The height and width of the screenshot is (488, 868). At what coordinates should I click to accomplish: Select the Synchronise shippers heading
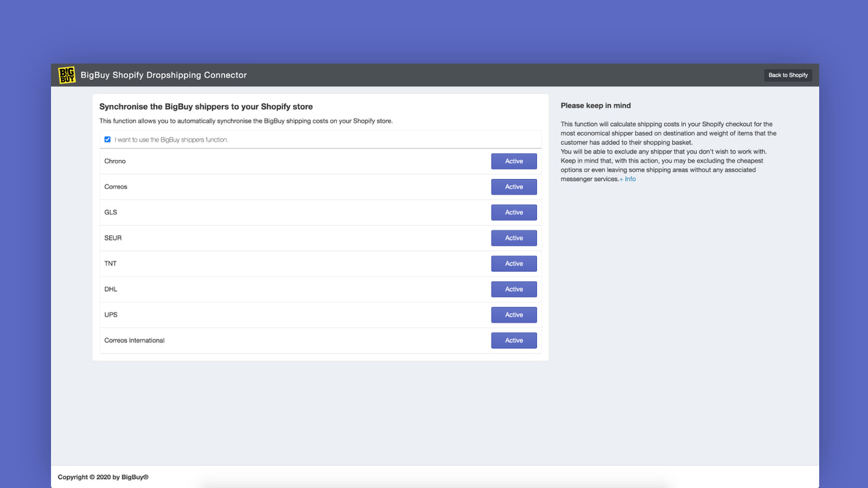click(x=205, y=106)
